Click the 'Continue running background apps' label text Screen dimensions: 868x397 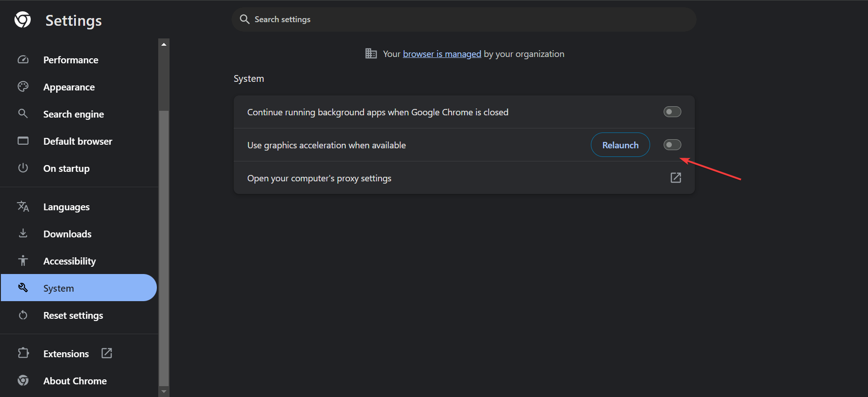(377, 112)
